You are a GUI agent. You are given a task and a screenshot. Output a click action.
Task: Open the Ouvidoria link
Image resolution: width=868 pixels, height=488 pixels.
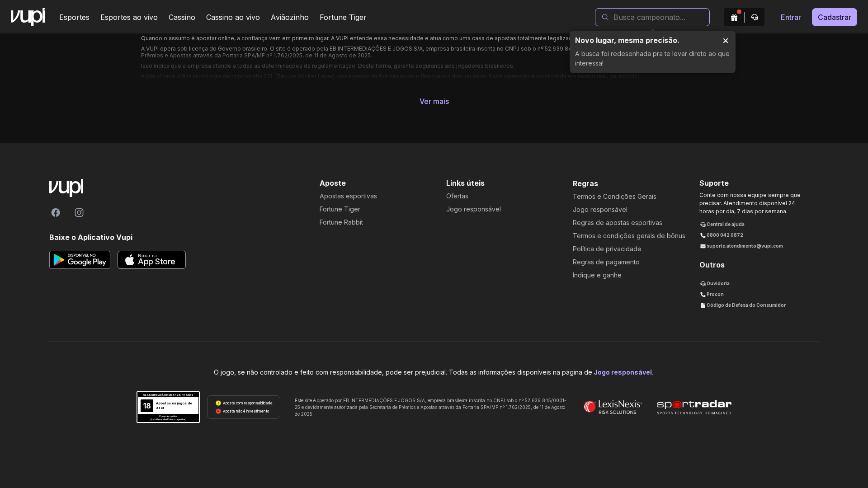[715, 284]
